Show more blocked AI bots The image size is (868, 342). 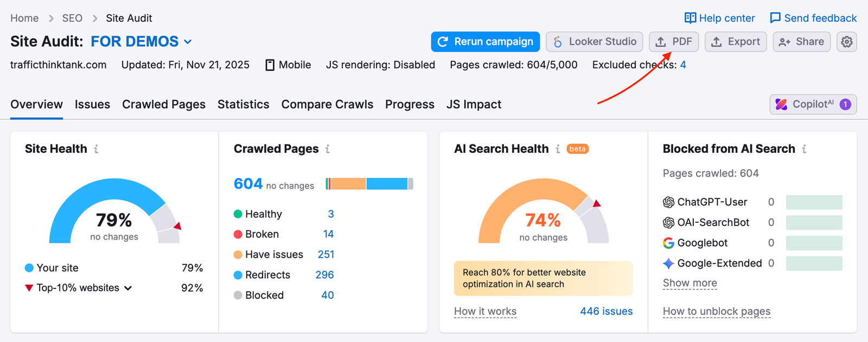689,282
